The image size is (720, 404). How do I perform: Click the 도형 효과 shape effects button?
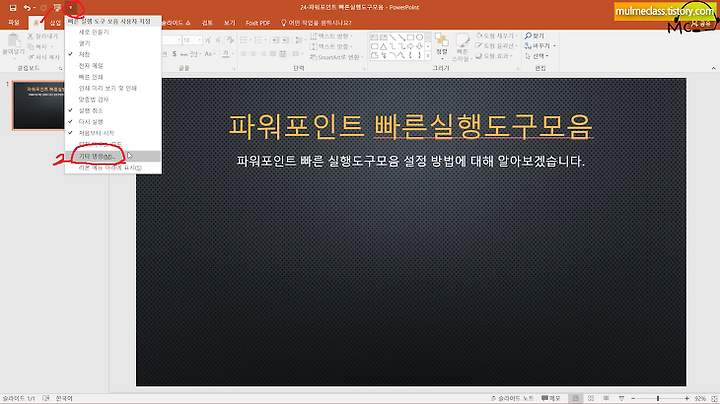(x=494, y=56)
